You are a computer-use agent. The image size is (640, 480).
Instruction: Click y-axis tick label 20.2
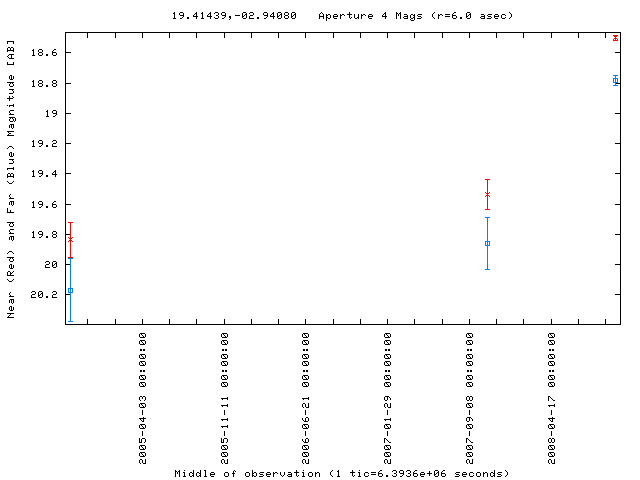[44, 294]
